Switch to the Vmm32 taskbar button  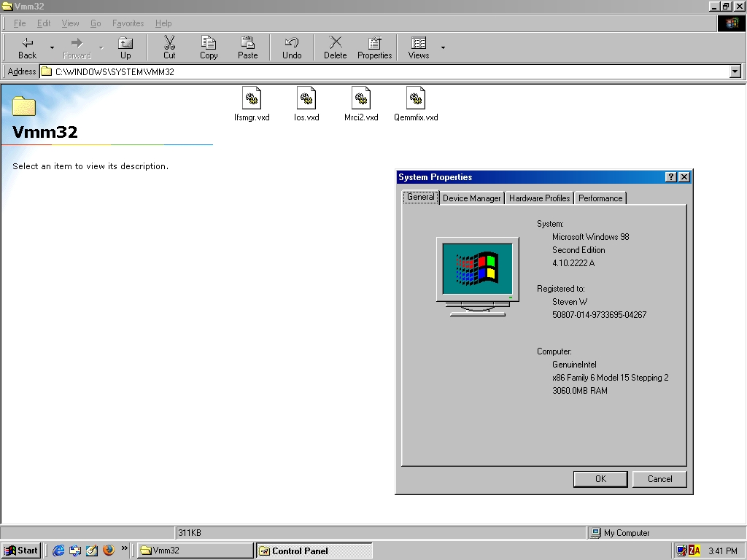pos(196,551)
